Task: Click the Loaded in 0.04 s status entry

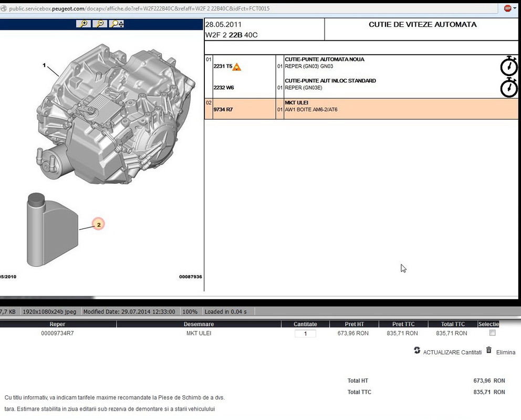Action: click(226, 312)
